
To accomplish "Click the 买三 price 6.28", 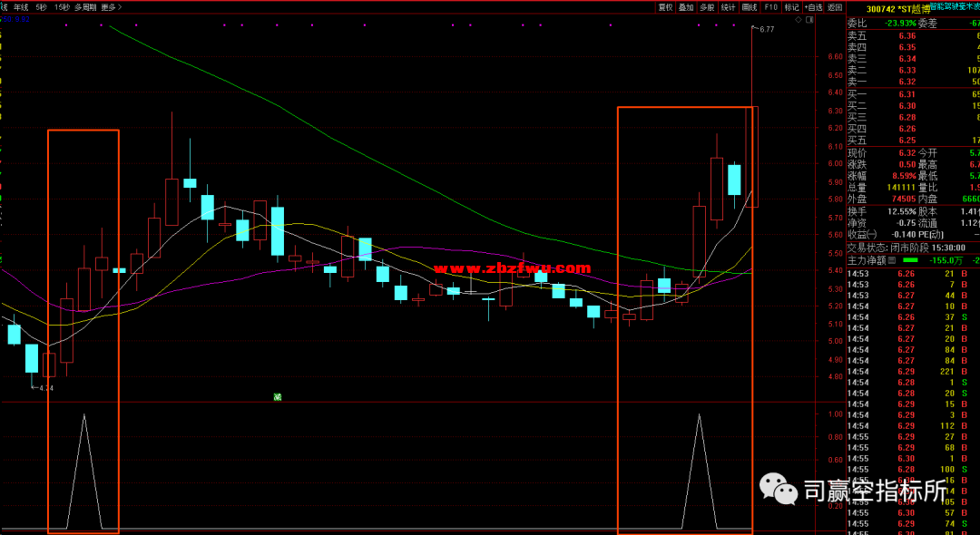I will 906,117.
